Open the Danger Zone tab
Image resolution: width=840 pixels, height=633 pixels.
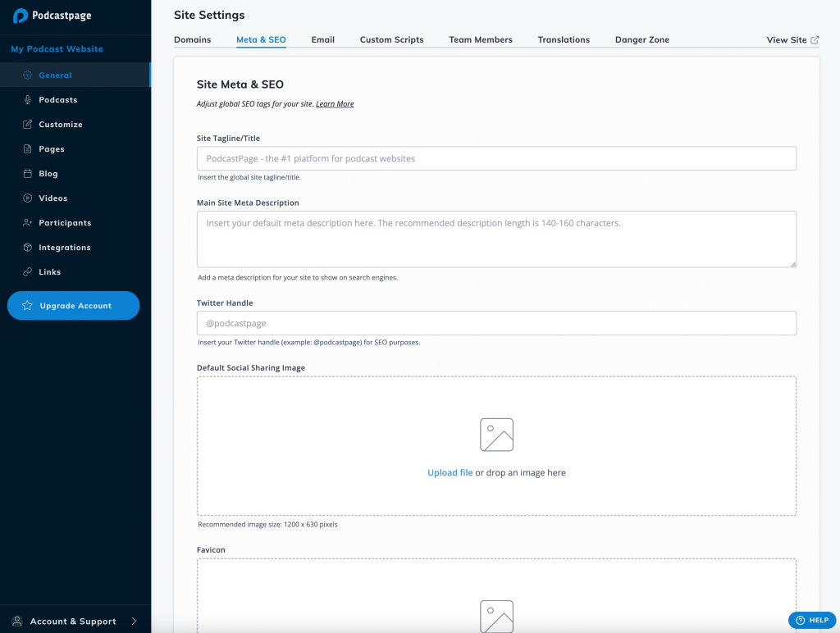coord(641,39)
